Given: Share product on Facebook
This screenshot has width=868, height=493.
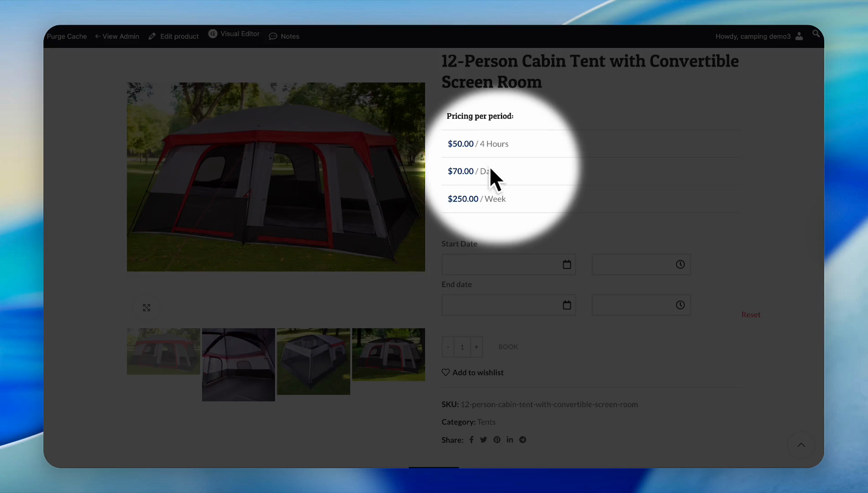Looking at the screenshot, I should click(x=471, y=440).
